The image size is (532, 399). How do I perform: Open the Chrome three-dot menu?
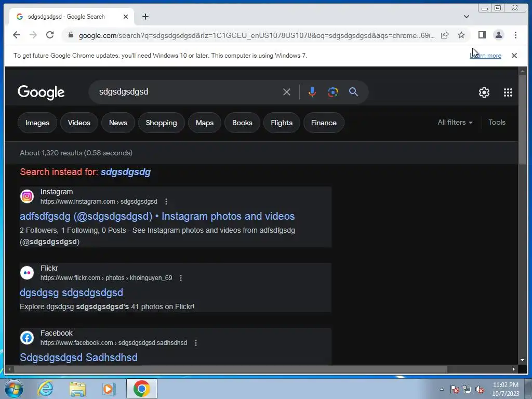515,35
